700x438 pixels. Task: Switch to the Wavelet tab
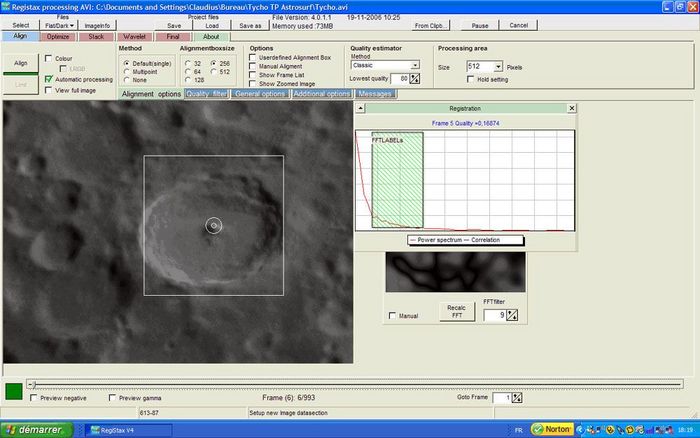[134, 37]
